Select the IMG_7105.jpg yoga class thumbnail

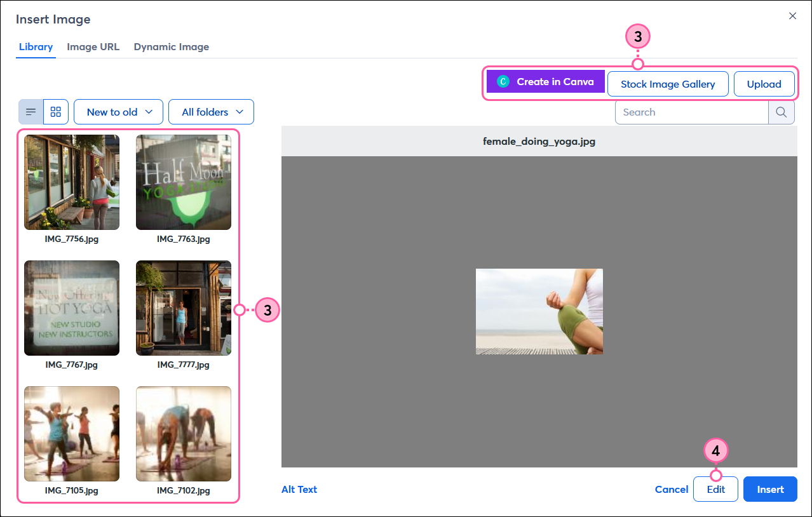point(72,434)
